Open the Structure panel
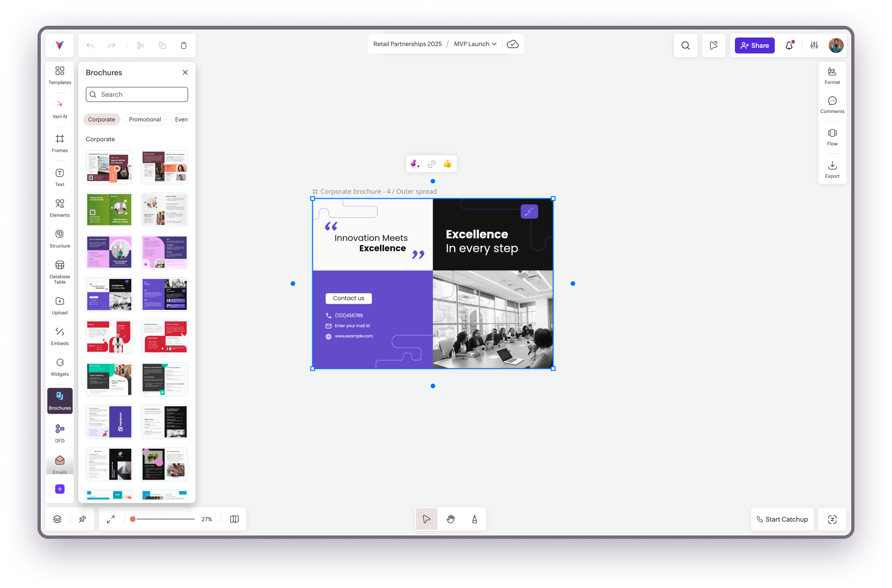The width and height of the screenshot is (892, 588). tap(60, 239)
